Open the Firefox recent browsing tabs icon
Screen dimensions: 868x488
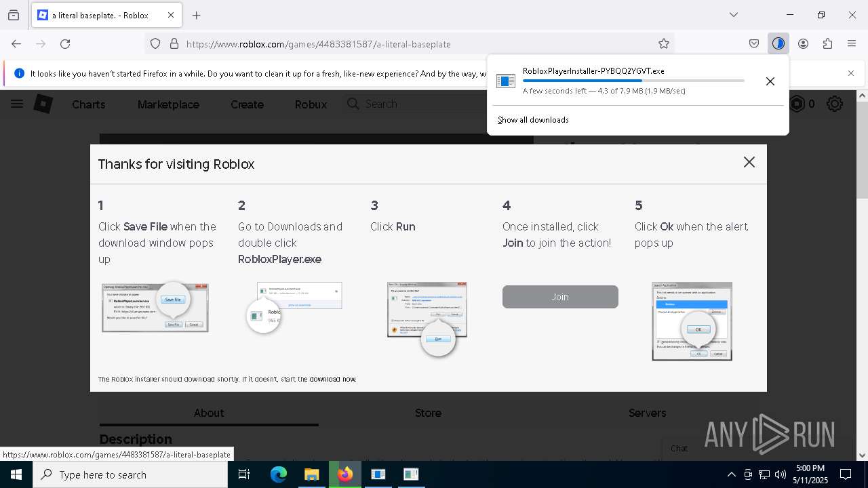click(14, 15)
